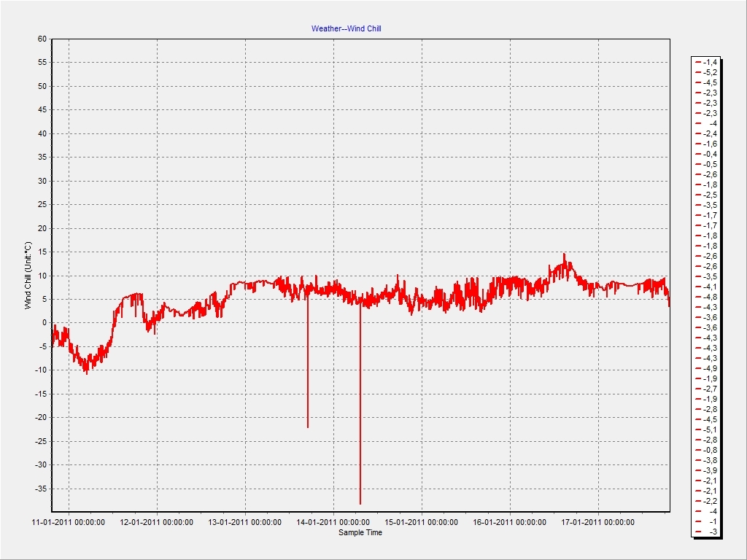Click the bottom of the spike reaching -22

tap(308, 426)
